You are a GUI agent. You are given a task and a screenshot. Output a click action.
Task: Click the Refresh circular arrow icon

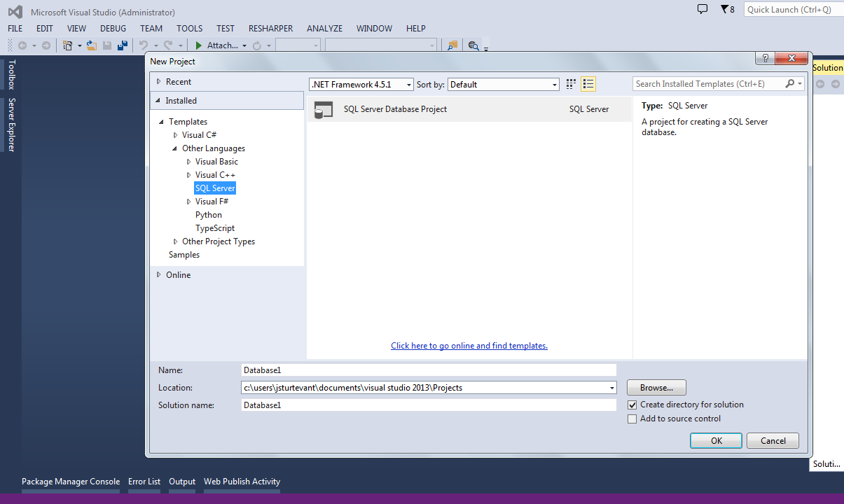[257, 45]
